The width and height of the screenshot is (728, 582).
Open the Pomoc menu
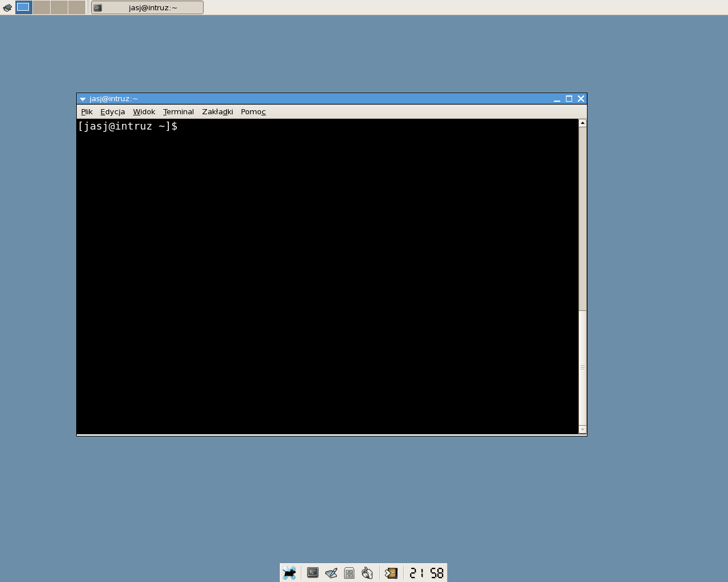point(253,112)
